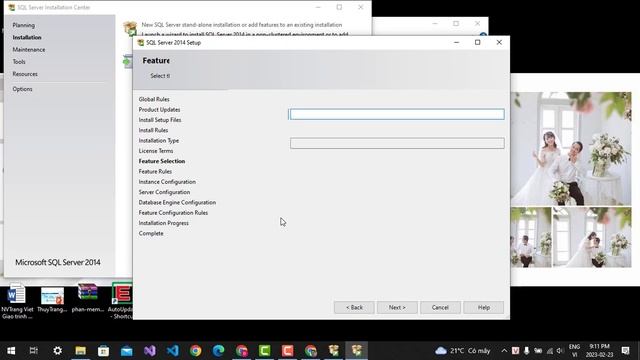Open Help in the setup wizard
640x360 pixels.
484,307
